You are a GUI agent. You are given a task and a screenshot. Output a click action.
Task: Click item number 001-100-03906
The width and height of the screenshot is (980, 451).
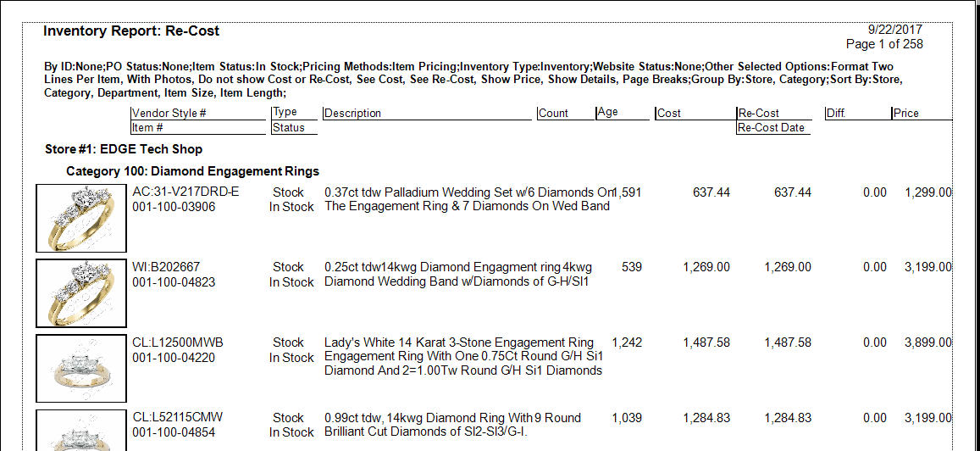click(174, 207)
